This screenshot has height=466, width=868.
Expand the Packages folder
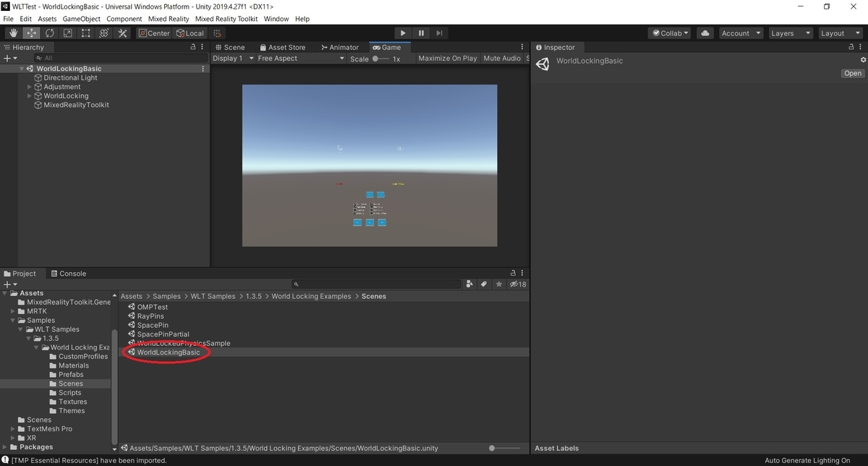(4, 447)
